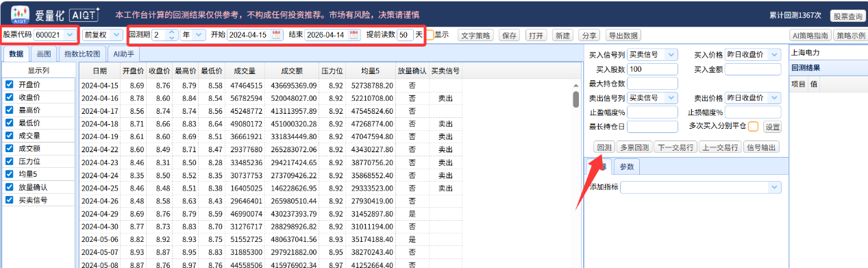The width and height of the screenshot is (868, 268).
Task: Click the 文字策略 button
Action: (475, 35)
